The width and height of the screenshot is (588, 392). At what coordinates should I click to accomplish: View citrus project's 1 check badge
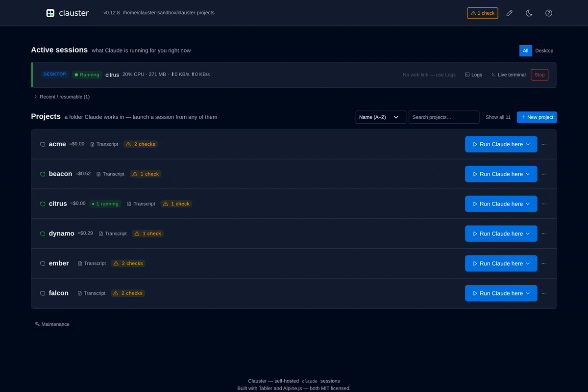point(176,204)
